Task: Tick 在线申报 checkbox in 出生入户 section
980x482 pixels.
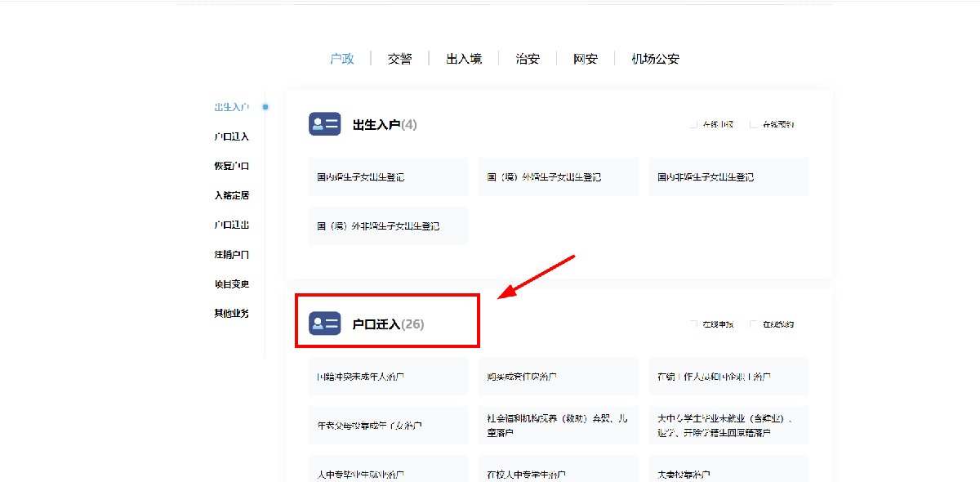Action: click(693, 125)
